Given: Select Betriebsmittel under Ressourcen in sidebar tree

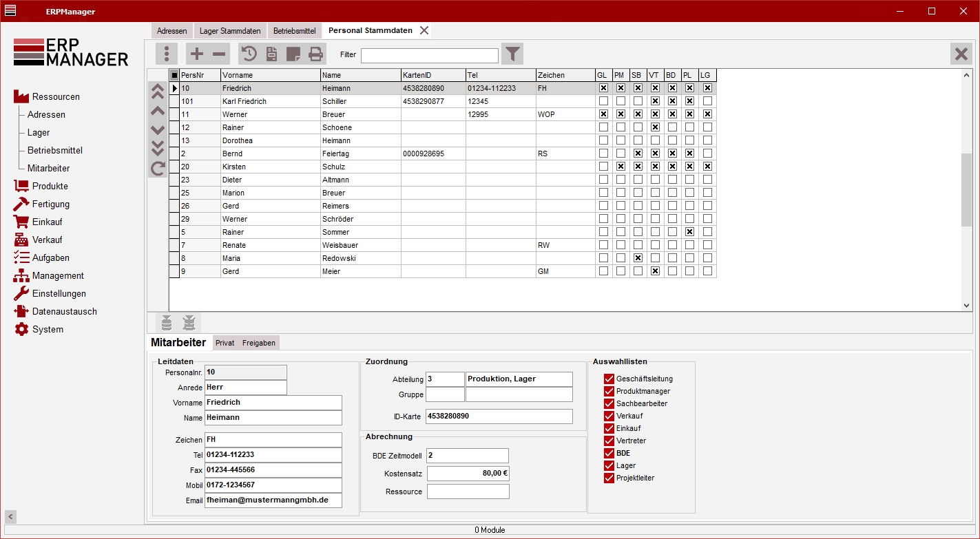Looking at the screenshot, I should pyautogui.click(x=55, y=151).
